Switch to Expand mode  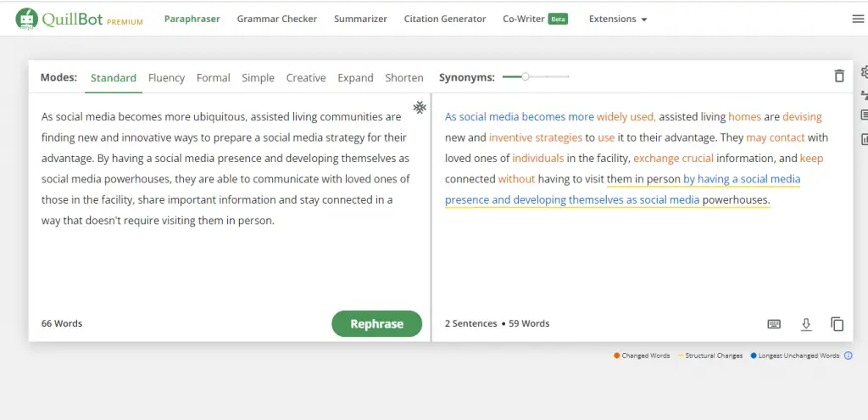(355, 77)
